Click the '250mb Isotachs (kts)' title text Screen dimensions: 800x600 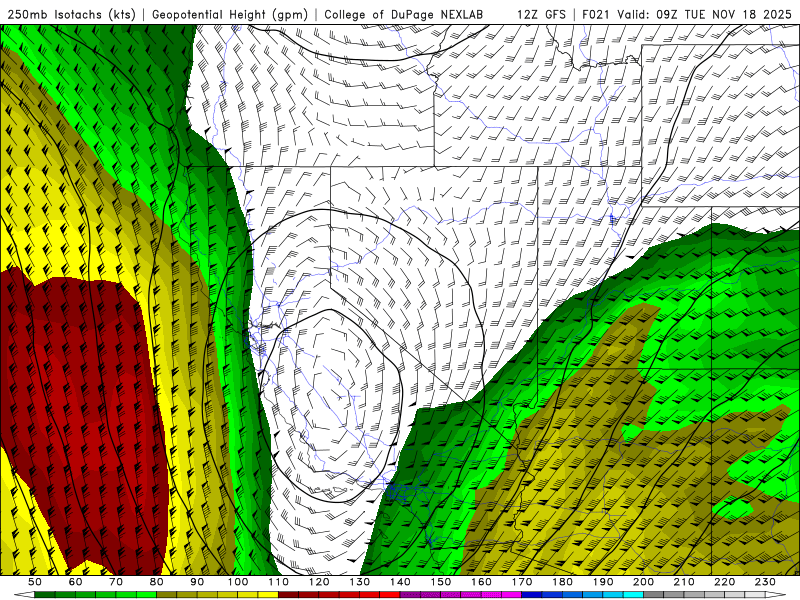coord(72,14)
